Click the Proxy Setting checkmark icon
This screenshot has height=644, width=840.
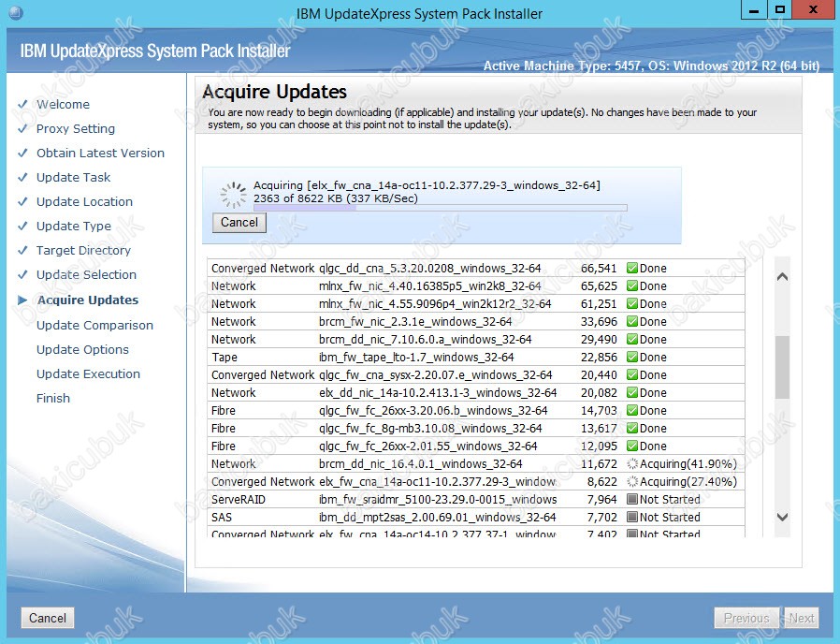22,128
